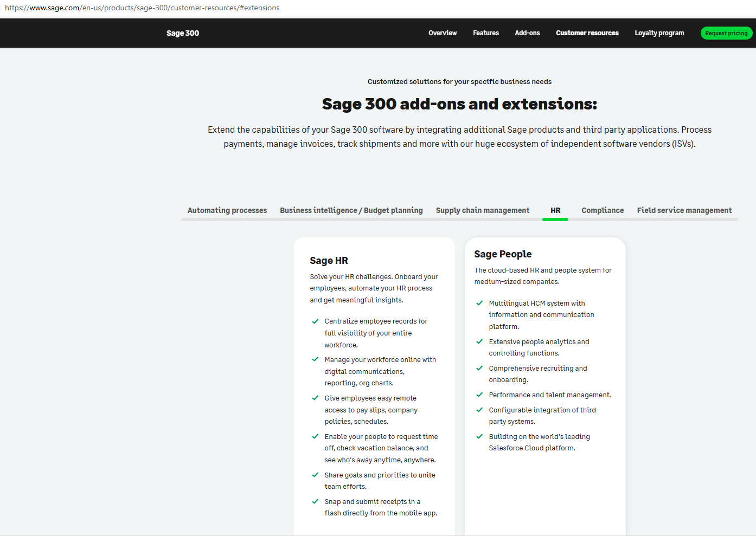Screen dimensions: 756x536
Task: Click checkmark beside 'Centralize employee records'
Action: click(315, 321)
